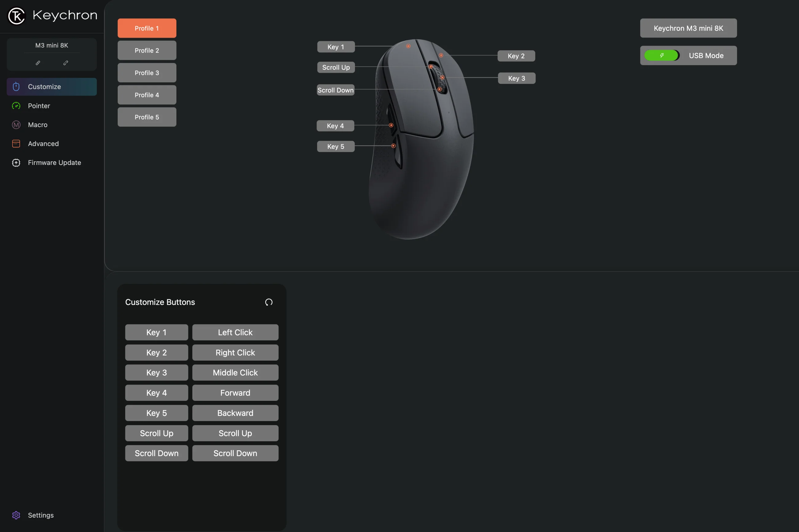The width and height of the screenshot is (799, 532).
Task: Switch to Profile 4
Action: (147, 95)
